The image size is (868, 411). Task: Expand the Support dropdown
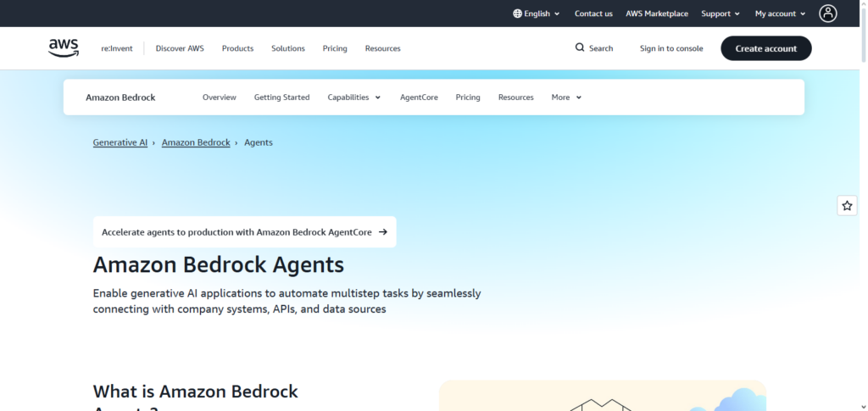tap(721, 14)
